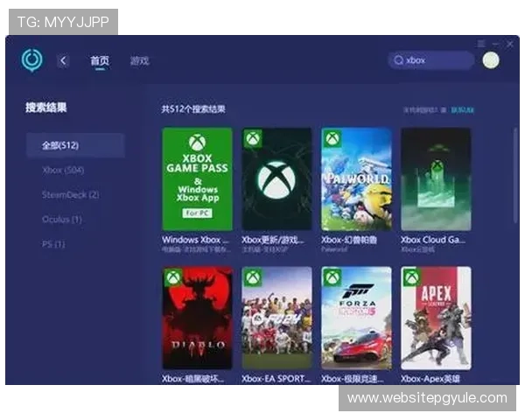The width and height of the screenshot is (525, 420).
Task: Go back with the left arrow button
Action: [63, 60]
